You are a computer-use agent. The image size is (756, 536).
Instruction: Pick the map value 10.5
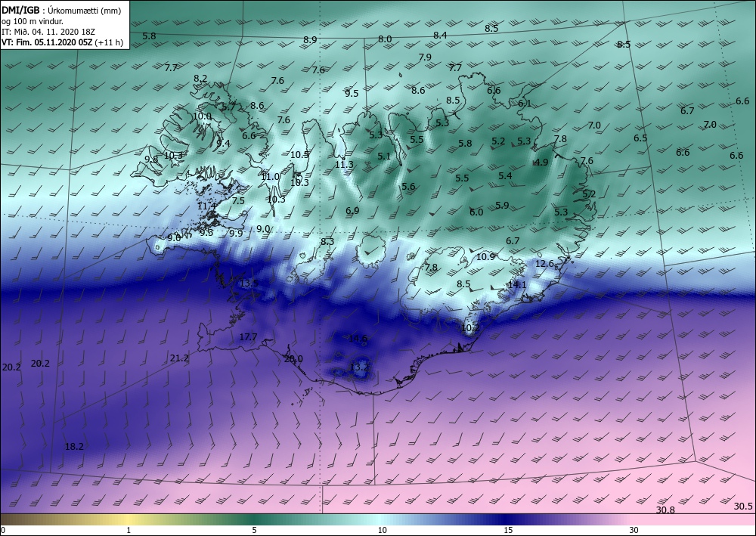click(299, 155)
